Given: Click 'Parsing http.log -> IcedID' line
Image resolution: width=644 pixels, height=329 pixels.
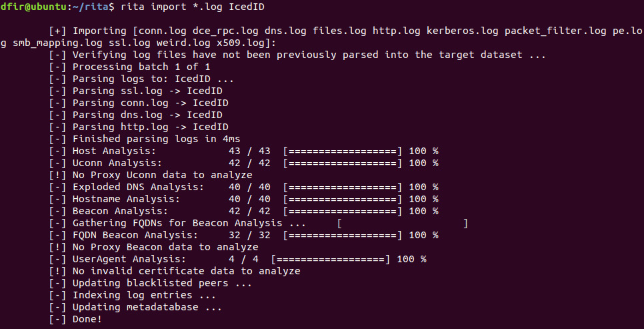Looking at the screenshot, I should point(139,127).
